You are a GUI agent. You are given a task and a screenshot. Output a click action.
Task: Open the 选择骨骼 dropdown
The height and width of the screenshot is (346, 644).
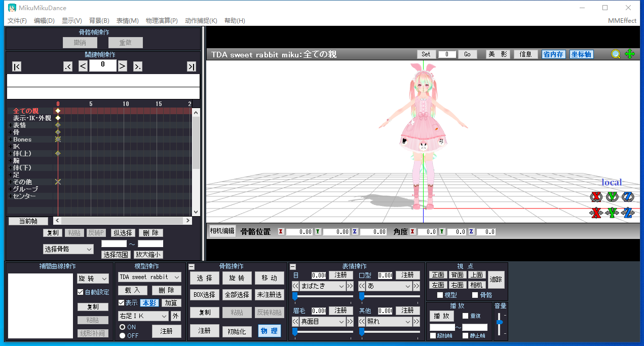[68, 249]
